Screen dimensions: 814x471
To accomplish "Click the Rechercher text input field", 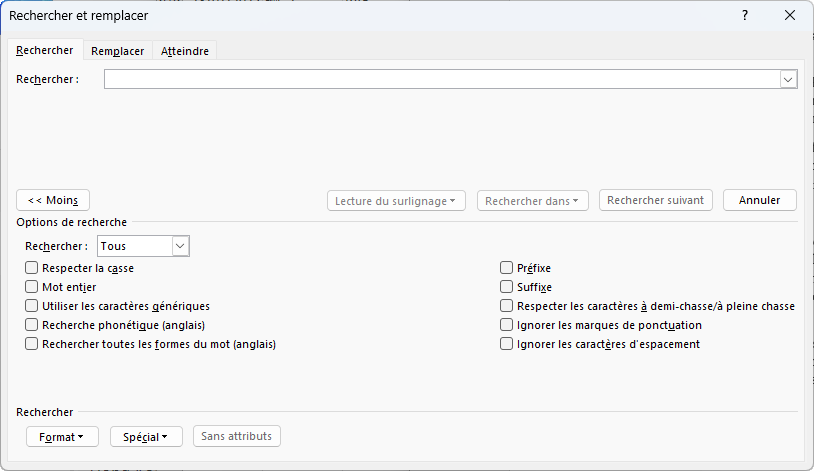I will coord(440,79).
